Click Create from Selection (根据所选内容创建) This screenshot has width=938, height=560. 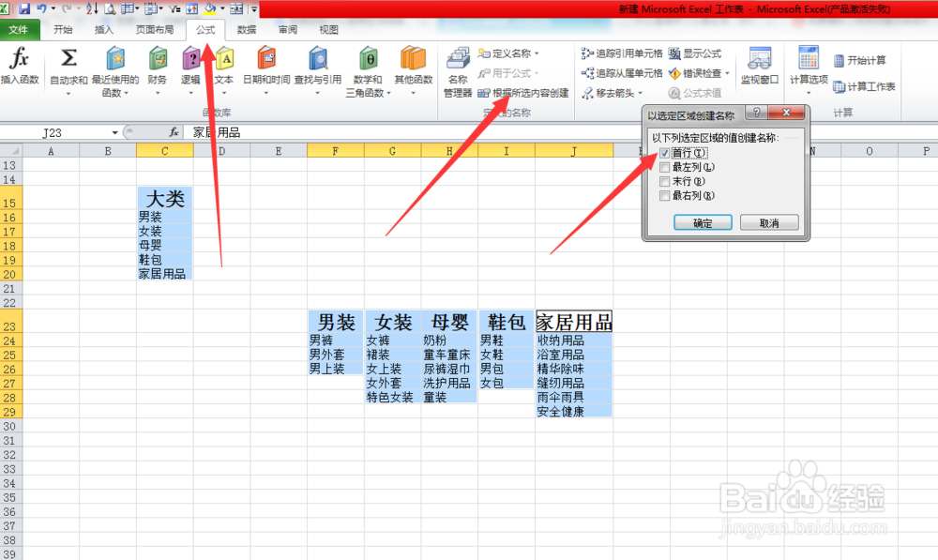(x=523, y=93)
